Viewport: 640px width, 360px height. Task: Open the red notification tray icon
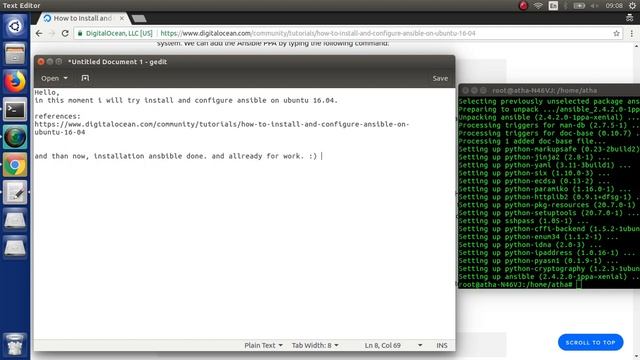pyautogui.click(x=523, y=6)
